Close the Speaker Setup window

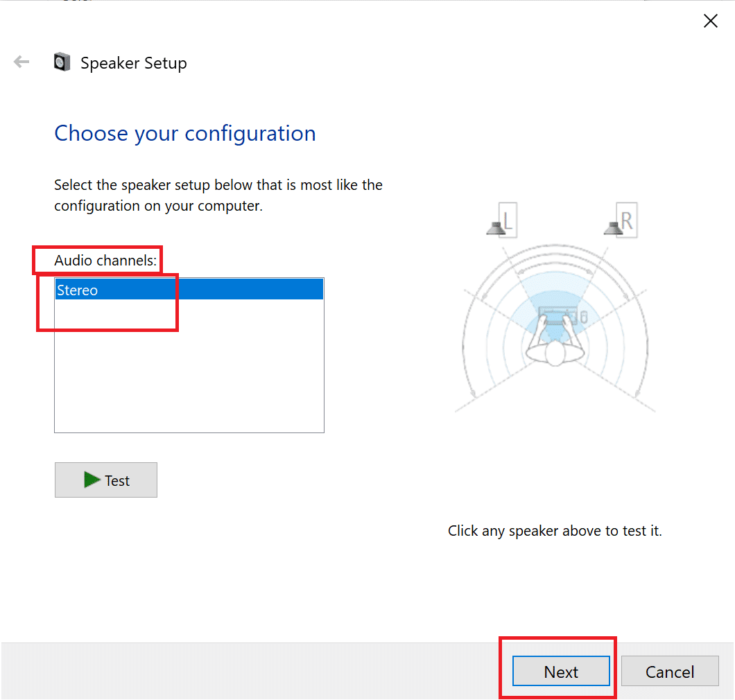(x=711, y=21)
